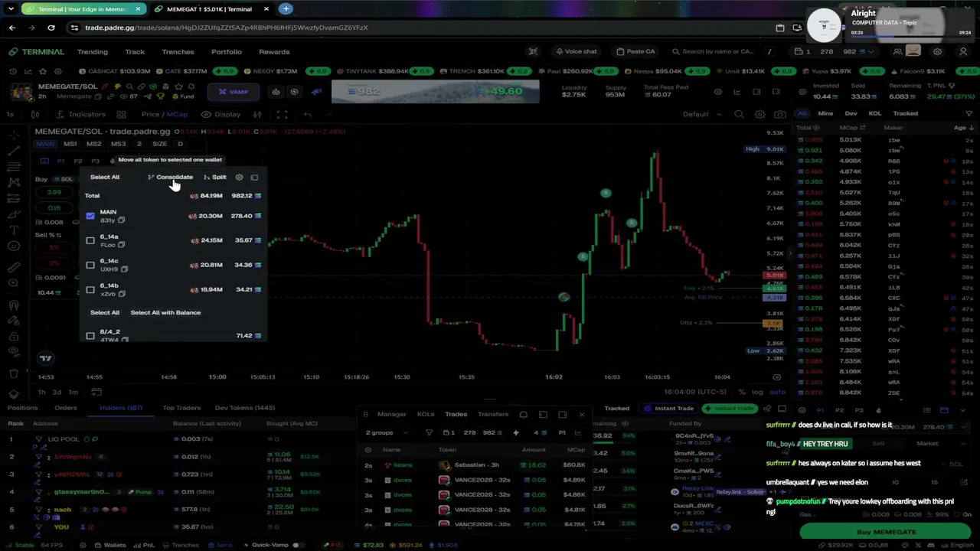Open the TERMINAL logo home link

coord(37,51)
